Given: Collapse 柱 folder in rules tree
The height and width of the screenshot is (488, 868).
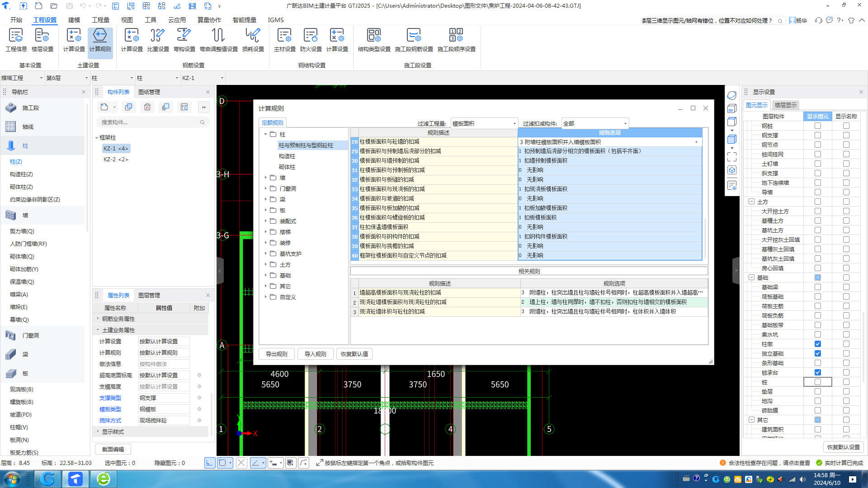Looking at the screenshot, I should pos(266,135).
